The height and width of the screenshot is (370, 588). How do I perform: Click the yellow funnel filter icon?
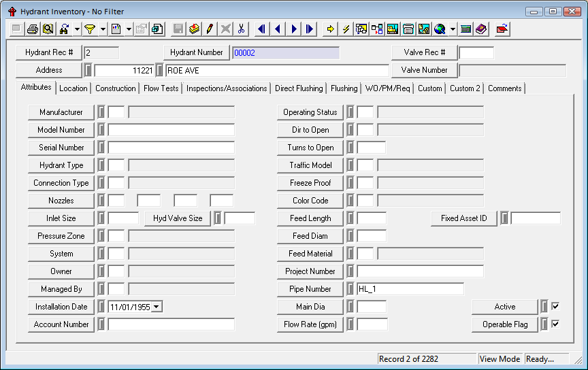tap(89, 29)
